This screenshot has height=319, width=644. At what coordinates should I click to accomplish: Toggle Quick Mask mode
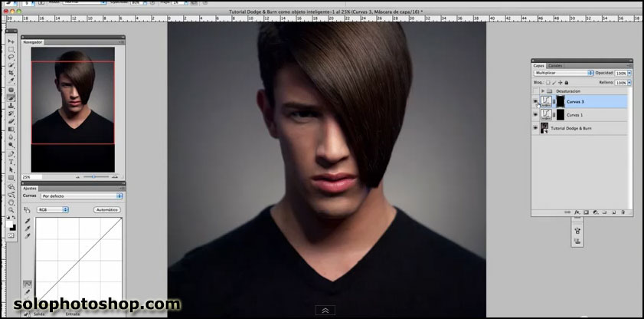[x=11, y=235]
